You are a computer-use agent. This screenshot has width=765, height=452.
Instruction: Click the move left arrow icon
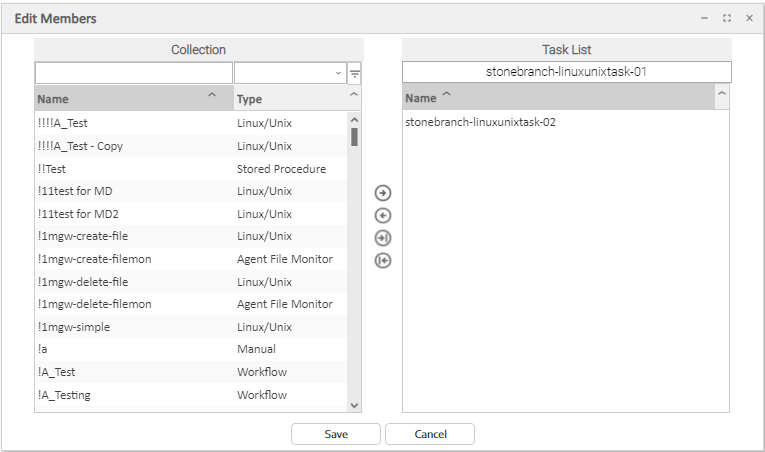coord(382,215)
